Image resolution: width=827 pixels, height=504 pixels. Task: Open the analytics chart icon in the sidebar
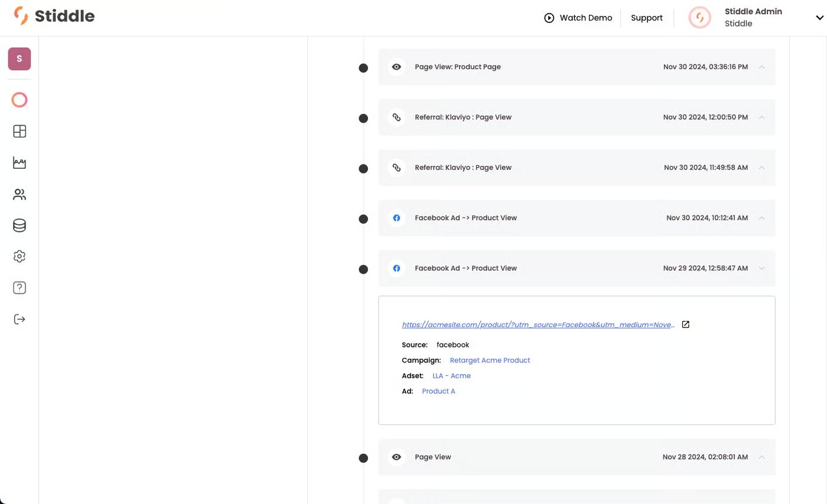pos(19,163)
